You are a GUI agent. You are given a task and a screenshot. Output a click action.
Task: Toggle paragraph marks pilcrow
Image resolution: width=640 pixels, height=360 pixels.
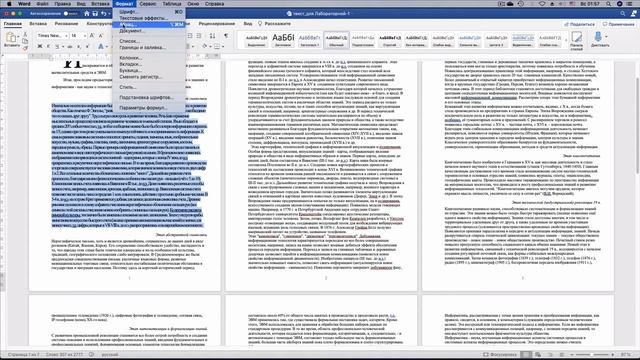coord(226,36)
